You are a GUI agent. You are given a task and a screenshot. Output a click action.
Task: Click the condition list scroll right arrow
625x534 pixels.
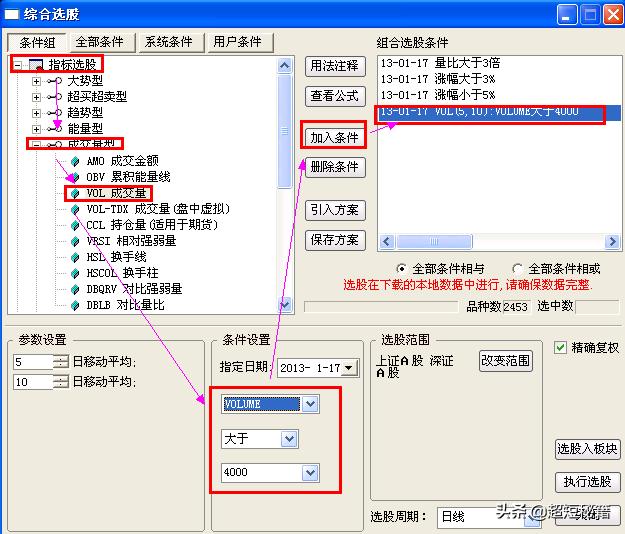pyautogui.click(x=612, y=241)
